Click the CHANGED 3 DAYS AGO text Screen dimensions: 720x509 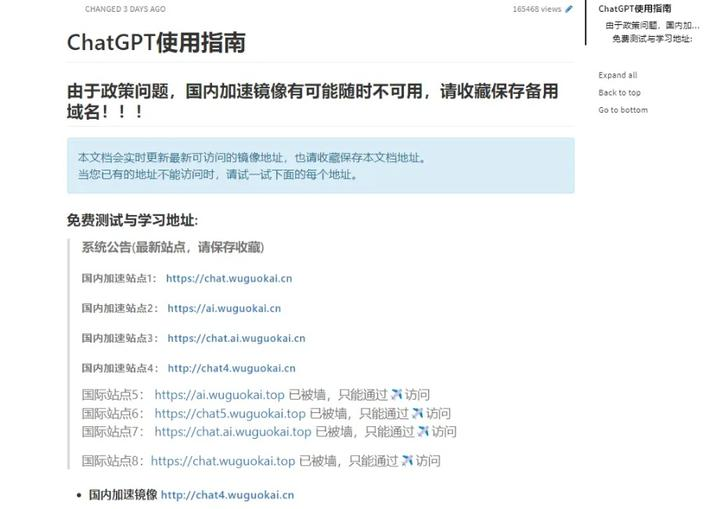pyautogui.click(x=125, y=9)
